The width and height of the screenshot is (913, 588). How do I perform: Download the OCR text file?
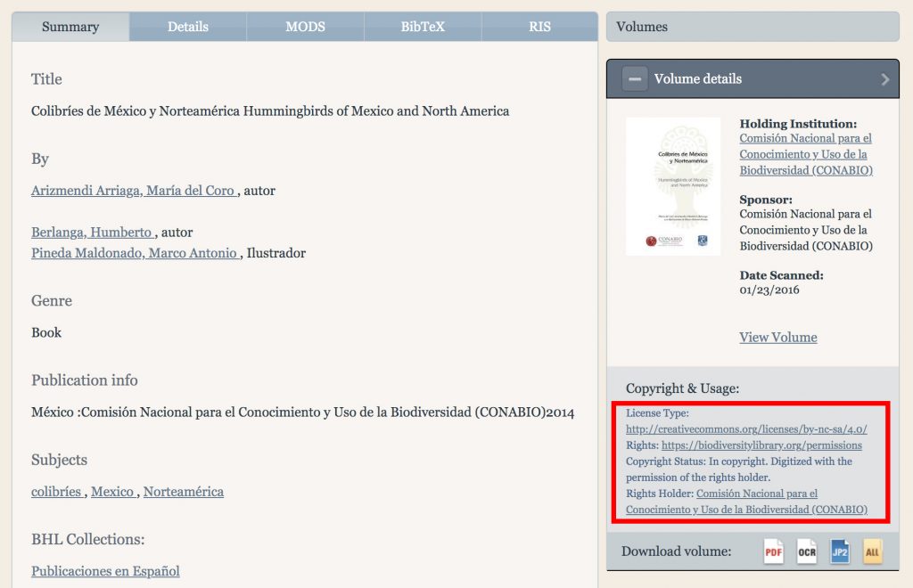pos(807,551)
